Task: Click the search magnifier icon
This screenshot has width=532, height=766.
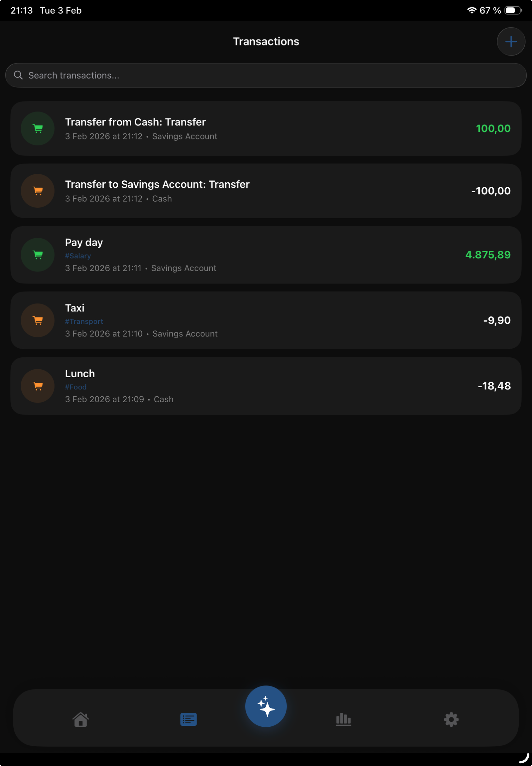Action: tap(18, 76)
